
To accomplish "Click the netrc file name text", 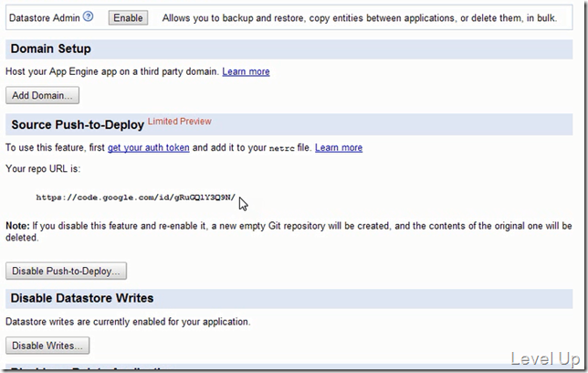I will 281,148.
